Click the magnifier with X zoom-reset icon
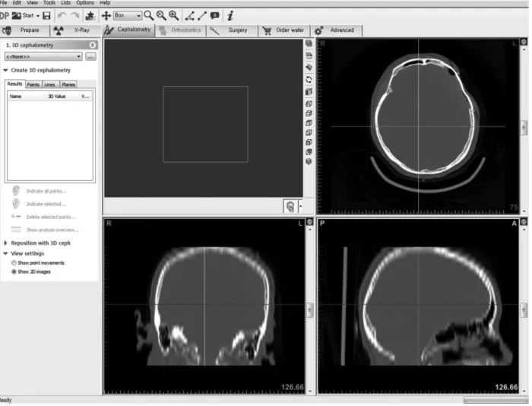 (x=161, y=15)
